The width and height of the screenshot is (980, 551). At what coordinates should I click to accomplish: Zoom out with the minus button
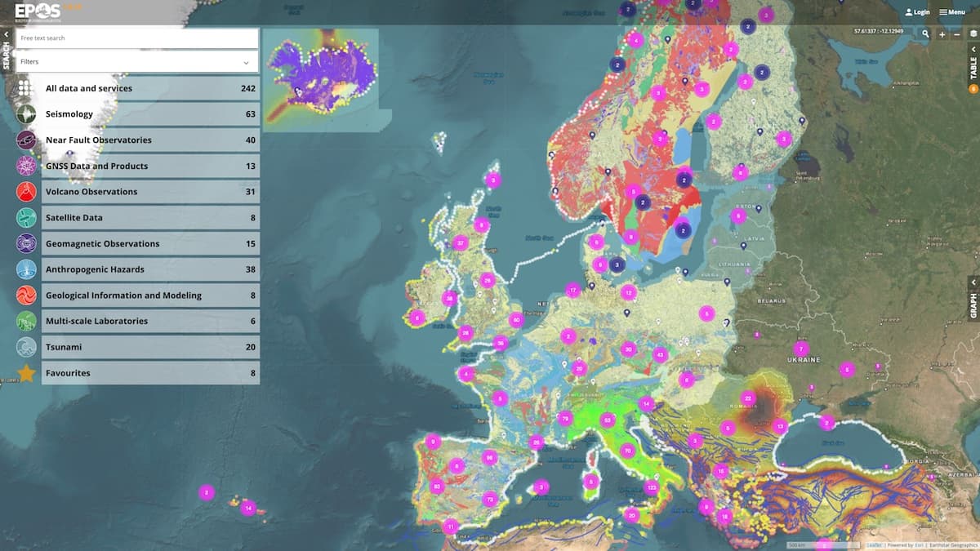coord(956,34)
